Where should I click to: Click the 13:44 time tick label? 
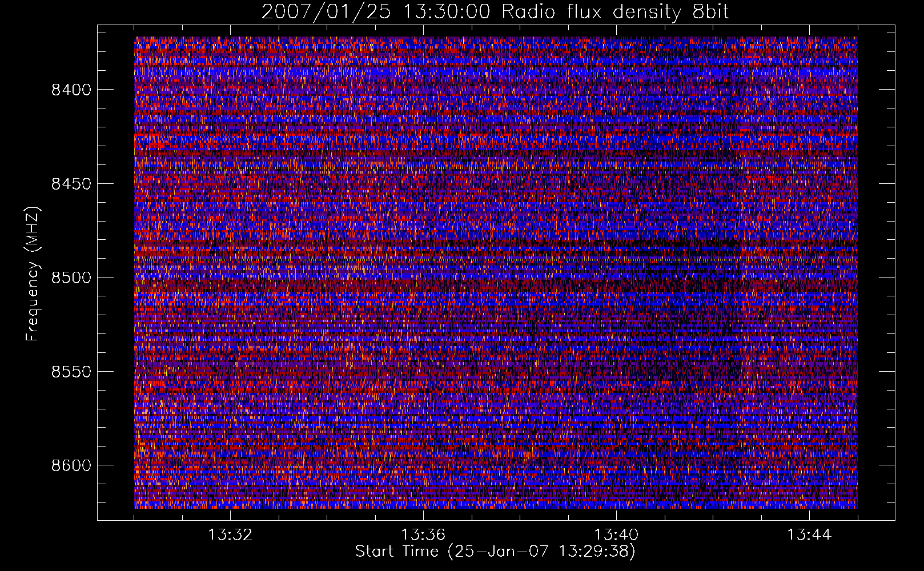click(x=809, y=535)
